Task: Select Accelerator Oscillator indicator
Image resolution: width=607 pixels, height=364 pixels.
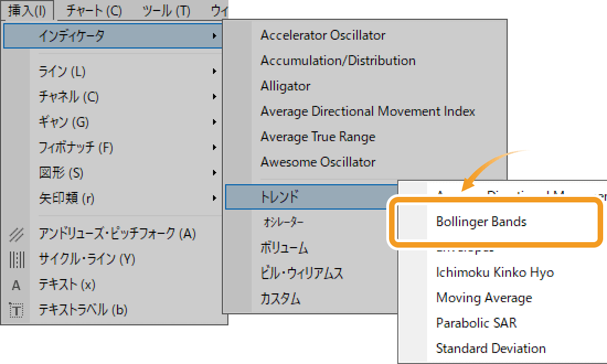Action: [323, 35]
